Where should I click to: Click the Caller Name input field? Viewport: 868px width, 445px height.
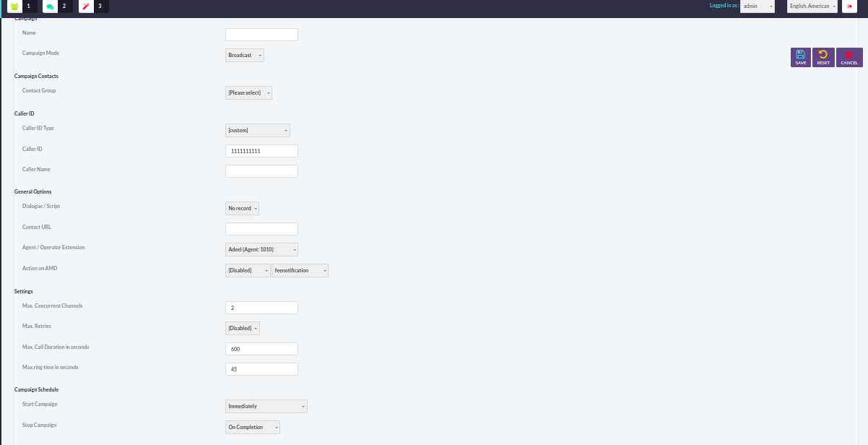(x=261, y=171)
